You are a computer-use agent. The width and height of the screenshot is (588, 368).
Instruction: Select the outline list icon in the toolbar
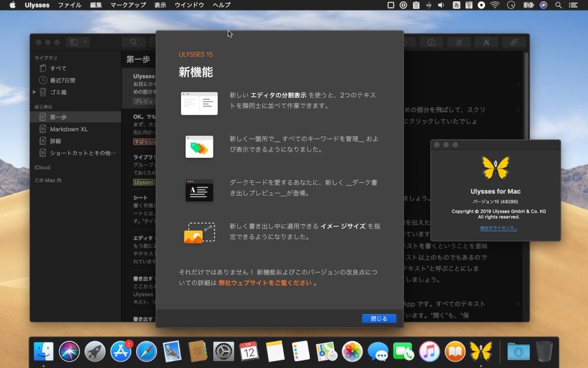459,42
